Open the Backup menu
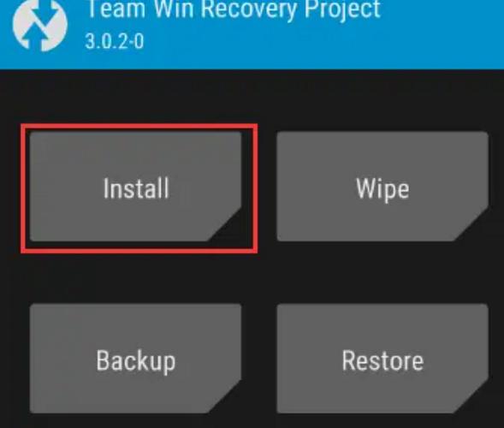 [x=135, y=359]
